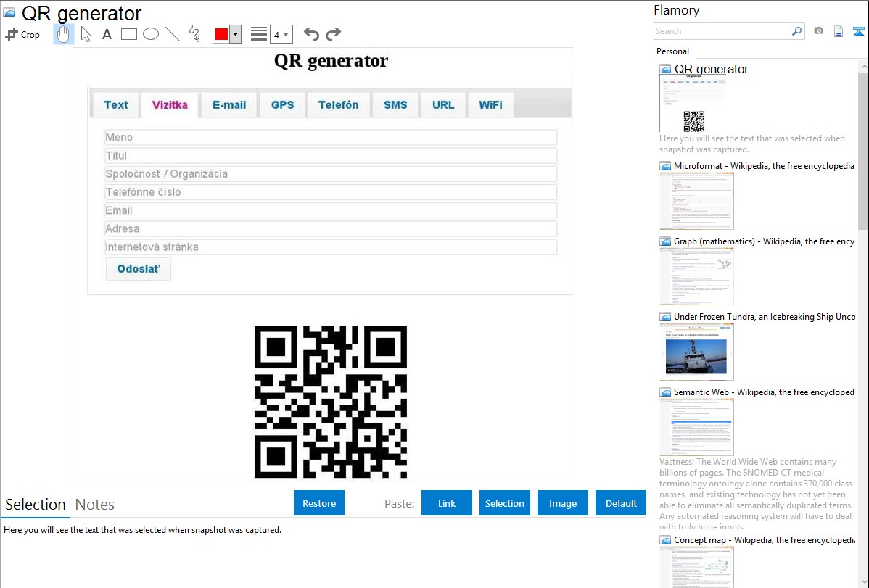Image resolution: width=869 pixels, height=588 pixels.
Task: Open the Telefón tab
Action: pyautogui.click(x=338, y=104)
